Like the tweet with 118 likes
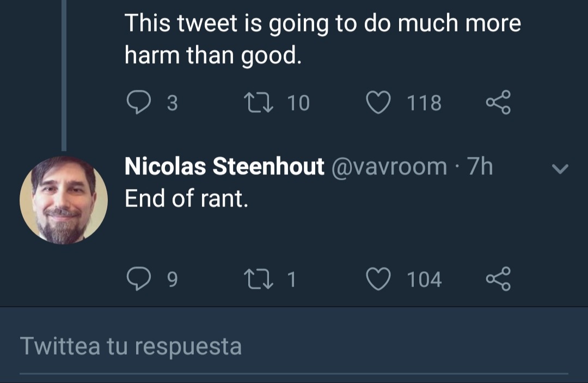The width and height of the screenshot is (588, 383). (378, 102)
